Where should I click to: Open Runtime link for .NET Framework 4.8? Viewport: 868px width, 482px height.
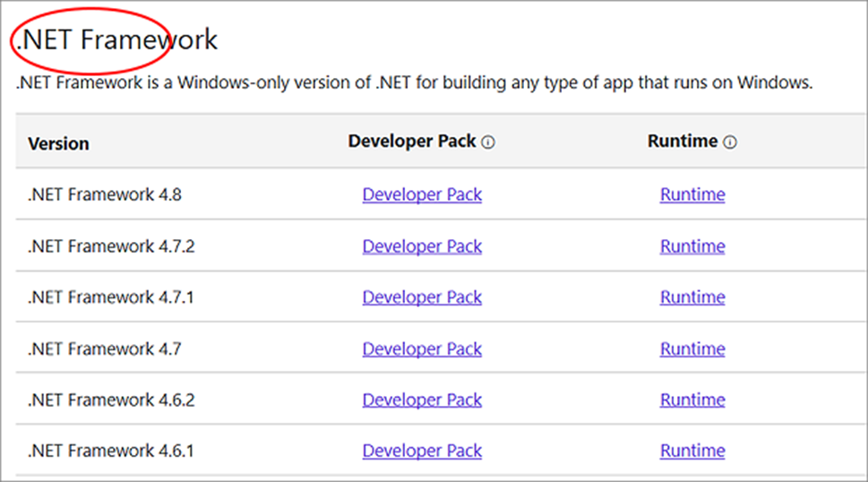point(692,194)
